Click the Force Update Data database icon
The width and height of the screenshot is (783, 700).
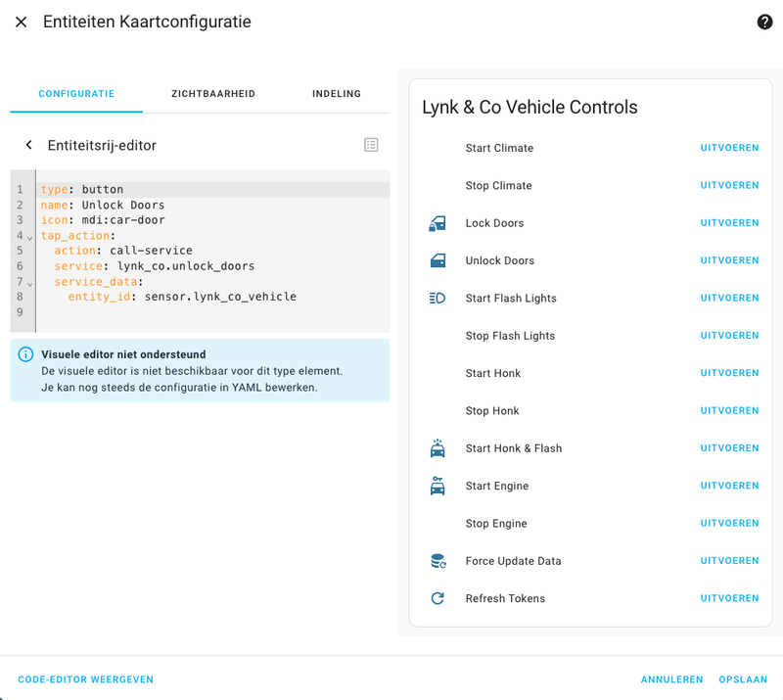(438, 561)
